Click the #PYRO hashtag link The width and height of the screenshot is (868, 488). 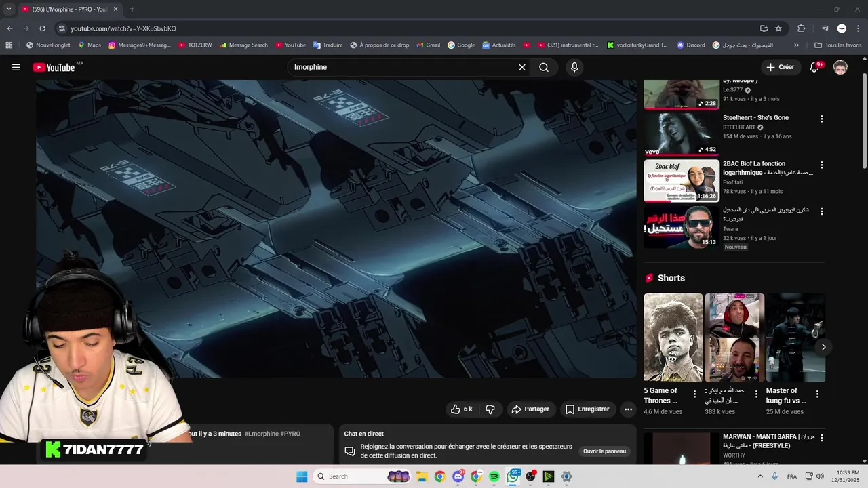290,434
